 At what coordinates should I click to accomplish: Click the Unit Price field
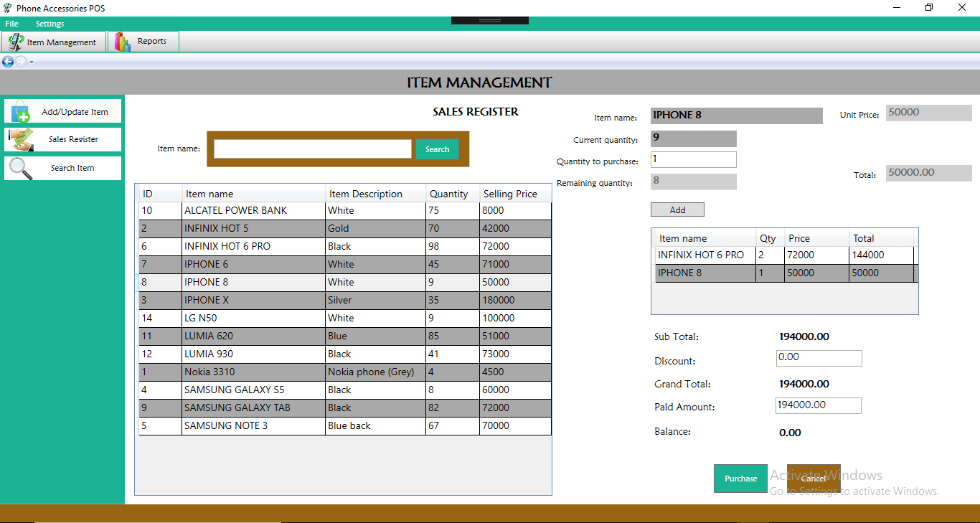pyautogui.click(x=929, y=113)
